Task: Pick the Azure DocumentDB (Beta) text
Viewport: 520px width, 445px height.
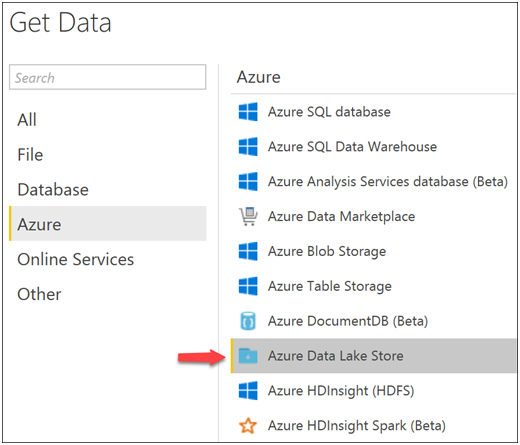Action: [348, 321]
